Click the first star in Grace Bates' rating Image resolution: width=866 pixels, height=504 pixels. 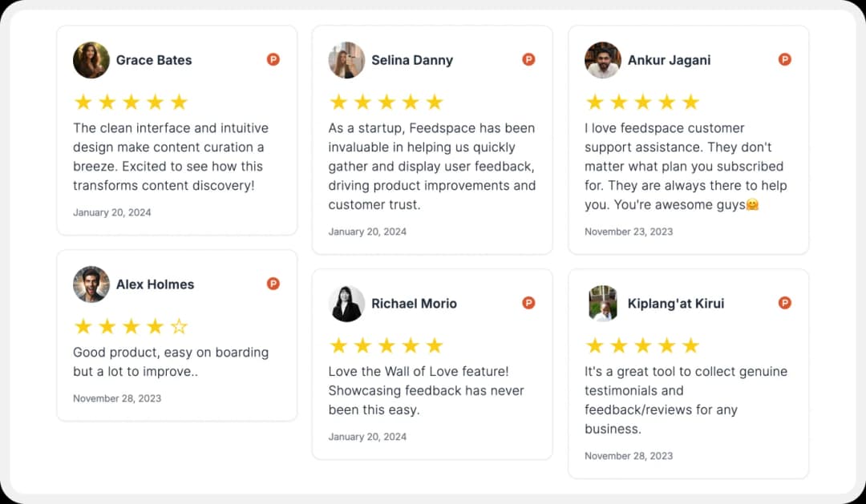83,102
